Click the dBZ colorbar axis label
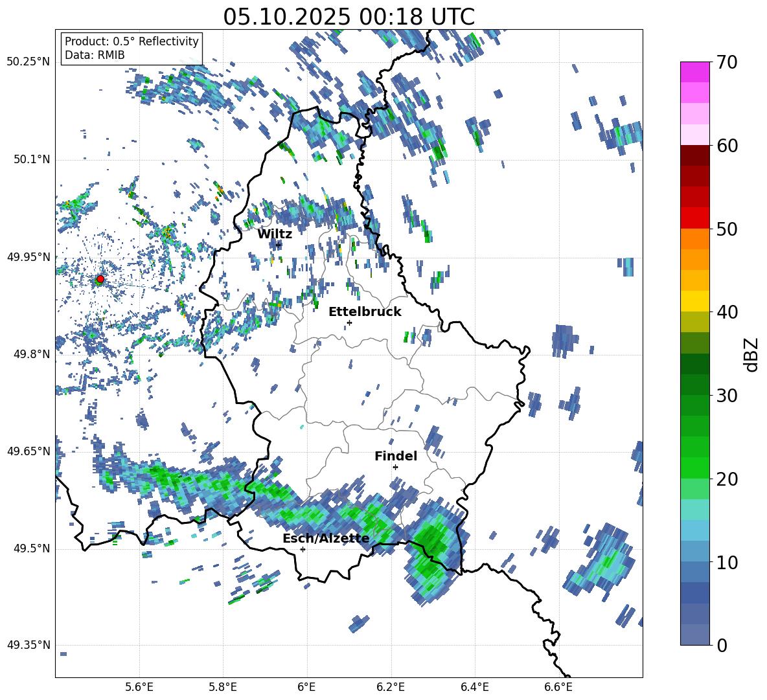The width and height of the screenshot is (767, 700). pos(752,354)
